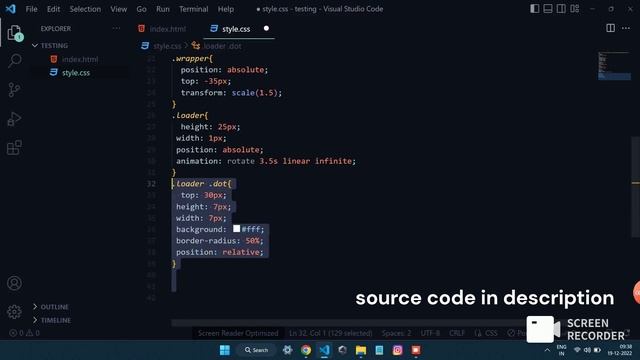
Task: Open the Accounts menu icon
Action: tap(14, 283)
